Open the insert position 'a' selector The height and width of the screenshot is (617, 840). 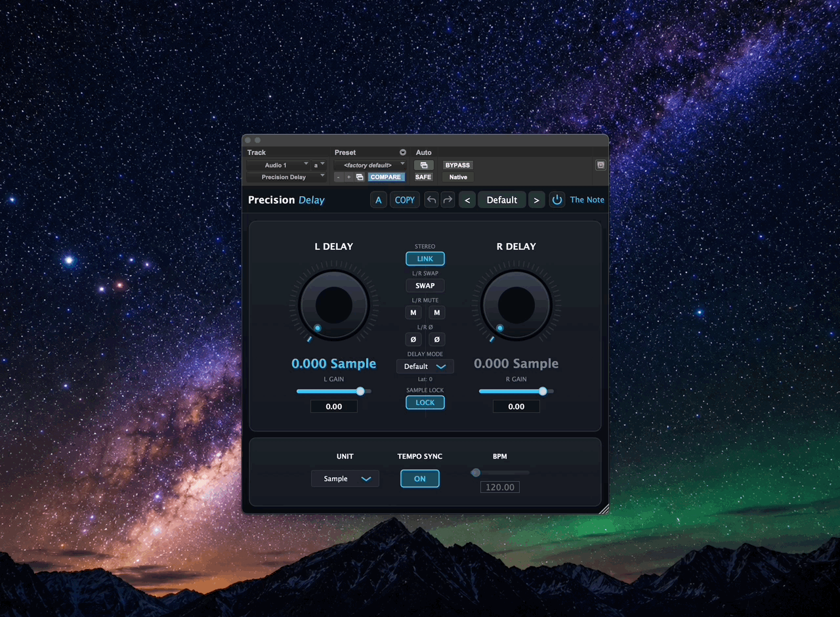tap(319, 165)
